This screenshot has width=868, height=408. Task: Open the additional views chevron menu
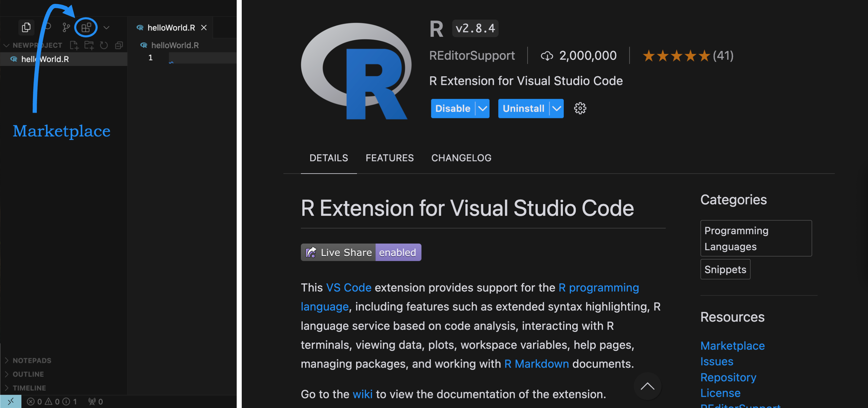point(107,27)
